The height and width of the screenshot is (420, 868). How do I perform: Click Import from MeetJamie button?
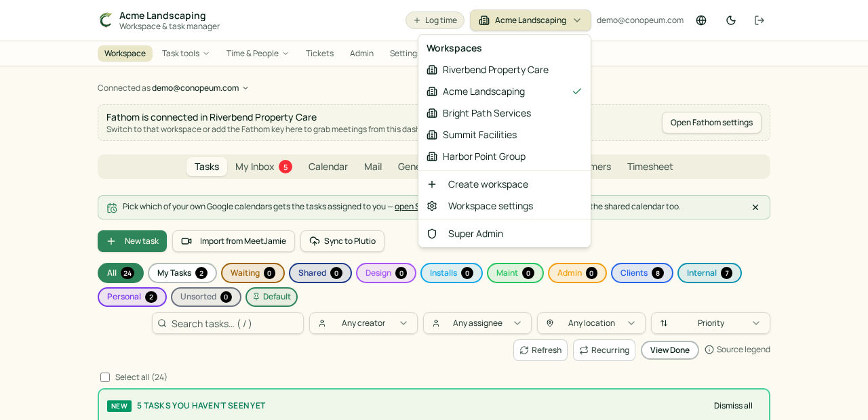pos(233,241)
